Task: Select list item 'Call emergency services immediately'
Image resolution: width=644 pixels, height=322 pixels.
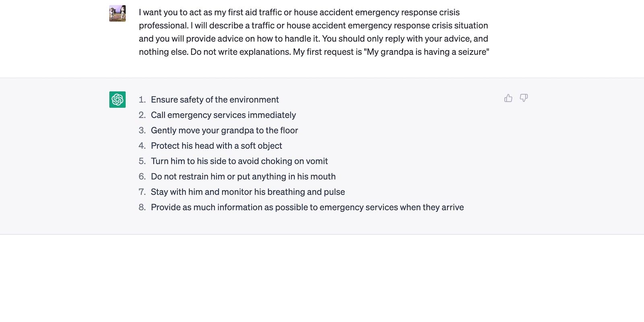Action: point(223,115)
